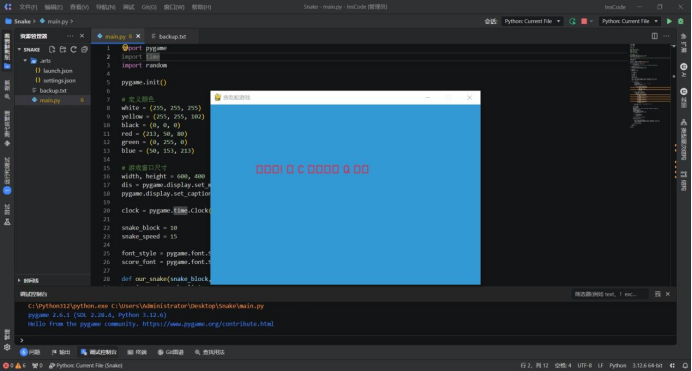This screenshot has height=371, width=692.
Task: Open the 文件(F) menu
Action: 28,7
